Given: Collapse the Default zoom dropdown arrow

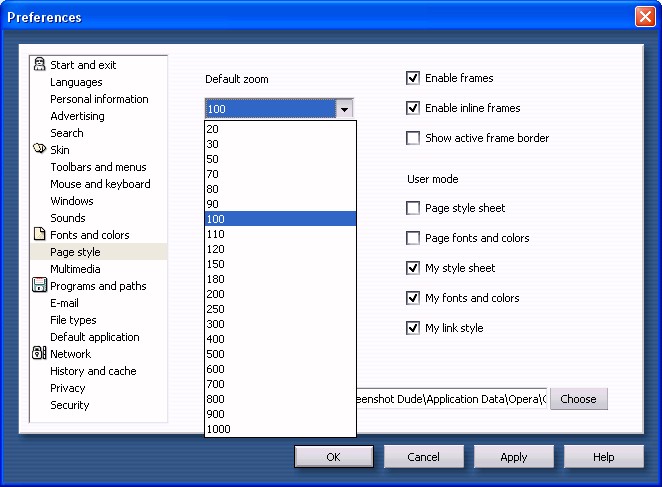Looking at the screenshot, I should (344, 109).
